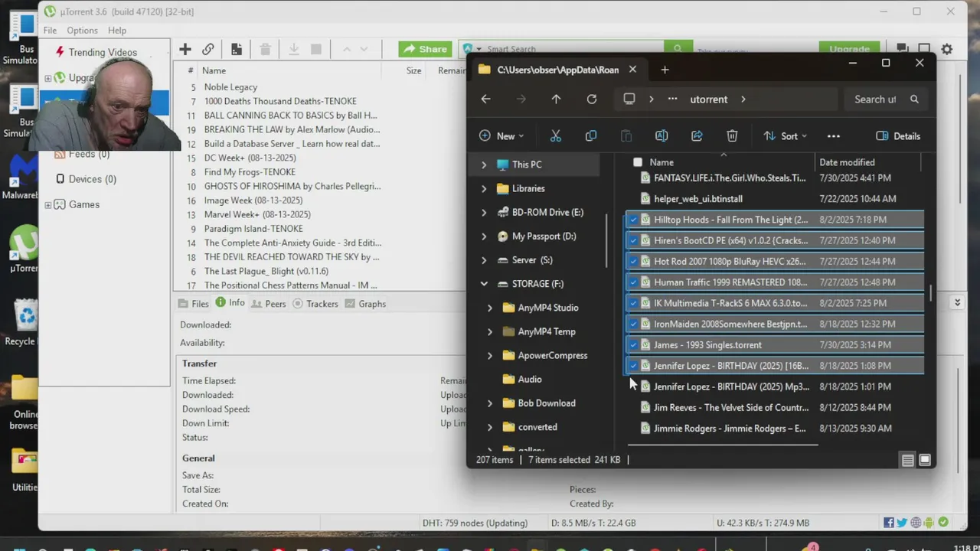This screenshot has height=551, width=980.
Task: Expand Games category in uTorrent sidebar
Action: click(x=48, y=205)
